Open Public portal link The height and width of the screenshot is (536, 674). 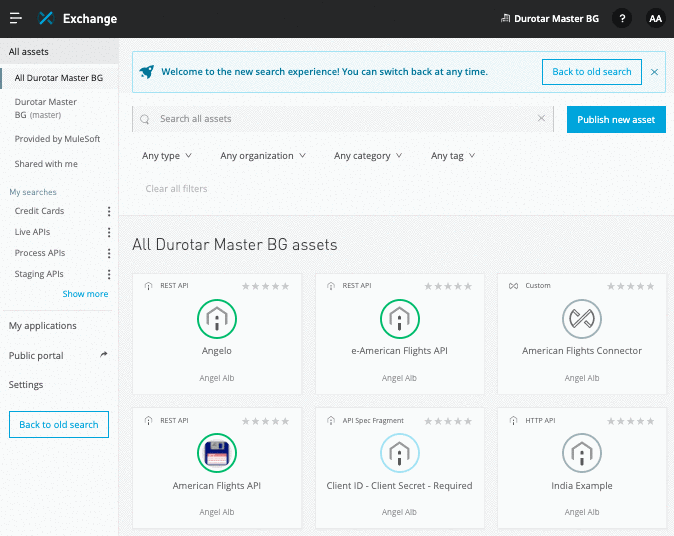pos(36,356)
